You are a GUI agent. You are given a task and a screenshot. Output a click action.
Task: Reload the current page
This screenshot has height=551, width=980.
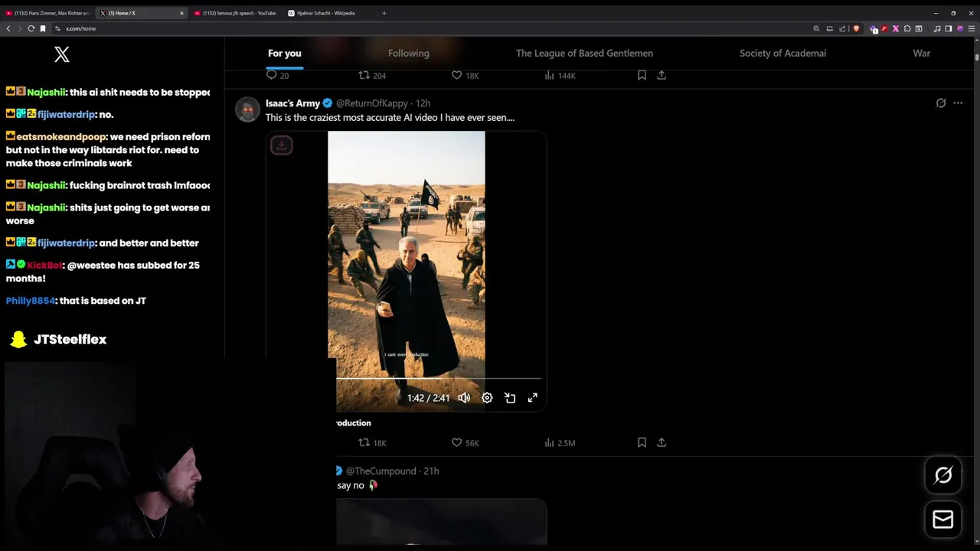[31, 28]
